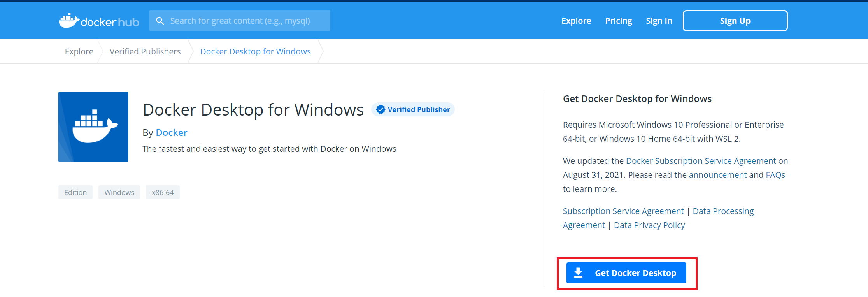This screenshot has width=868, height=297.
Task: Select Docker Desktop for Windows breadcrumb
Action: click(x=255, y=51)
